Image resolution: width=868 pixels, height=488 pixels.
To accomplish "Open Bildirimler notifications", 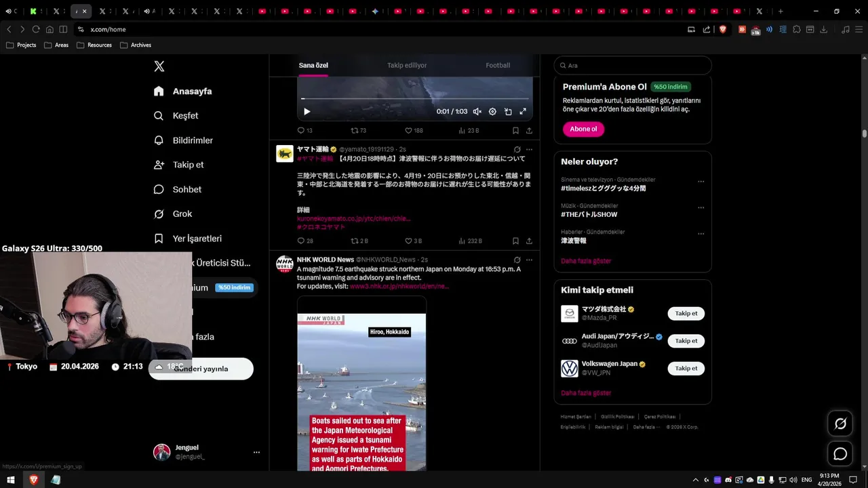I will tap(183, 140).
